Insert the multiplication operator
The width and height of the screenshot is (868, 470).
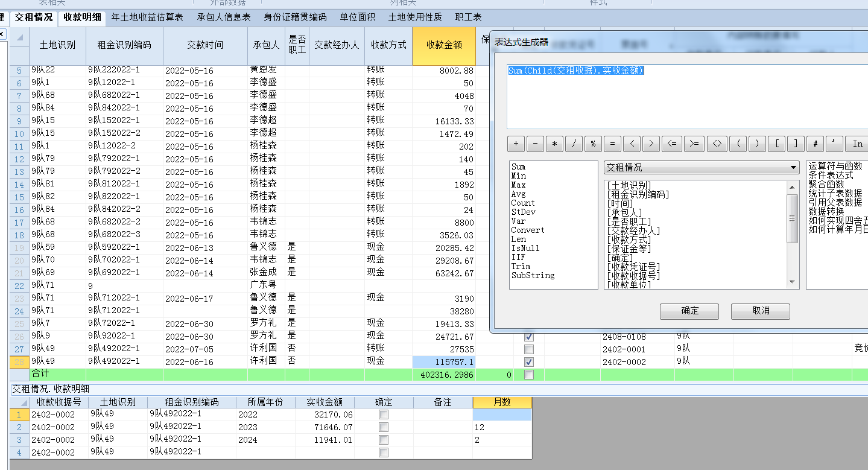(x=554, y=144)
